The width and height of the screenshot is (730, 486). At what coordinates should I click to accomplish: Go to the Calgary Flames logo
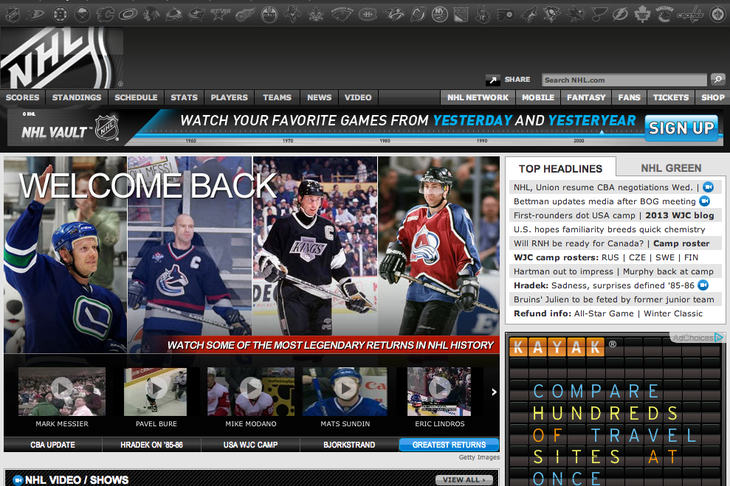[105, 14]
